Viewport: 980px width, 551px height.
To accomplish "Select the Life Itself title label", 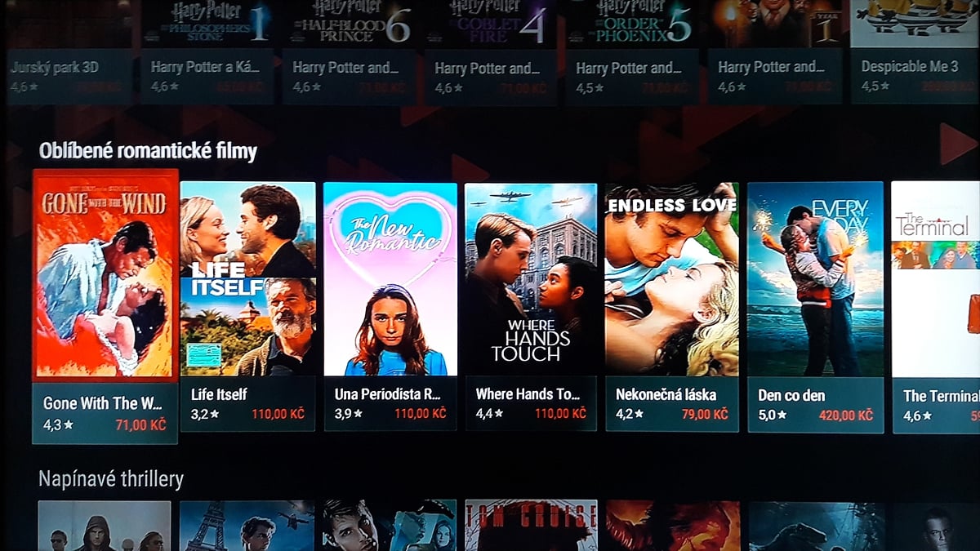I will pyautogui.click(x=219, y=394).
